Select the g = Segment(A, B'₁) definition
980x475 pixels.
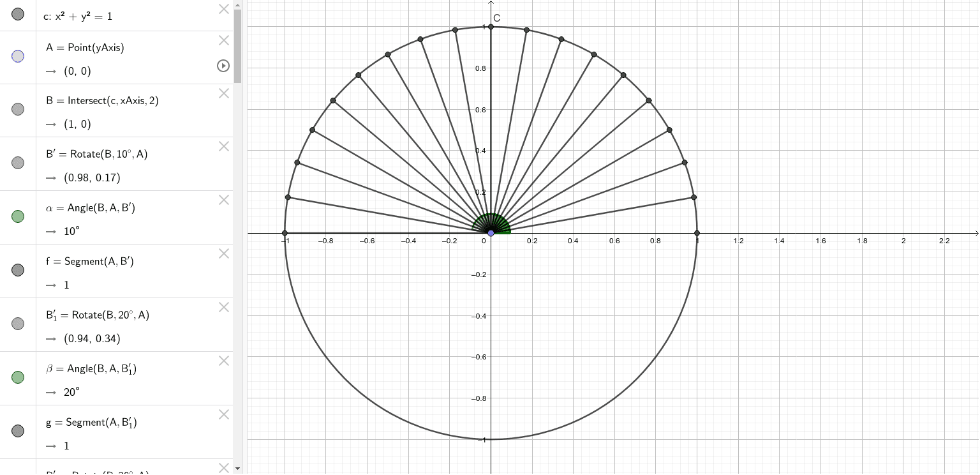(x=91, y=422)
